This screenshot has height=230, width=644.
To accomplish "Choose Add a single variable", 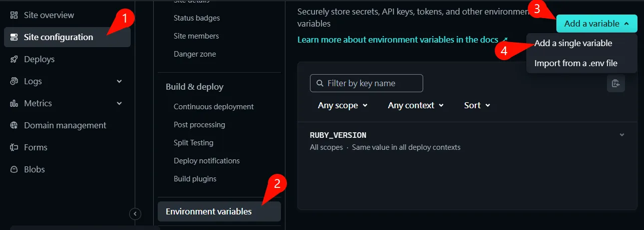I will (573, 43).
